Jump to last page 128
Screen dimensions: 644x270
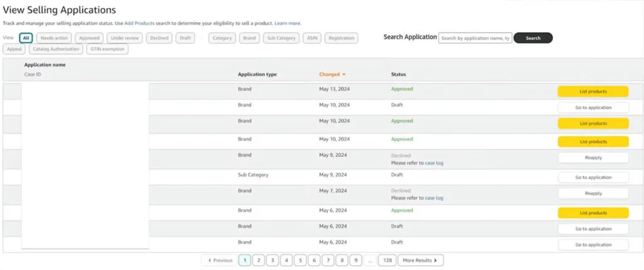click(x=387, y=260)
